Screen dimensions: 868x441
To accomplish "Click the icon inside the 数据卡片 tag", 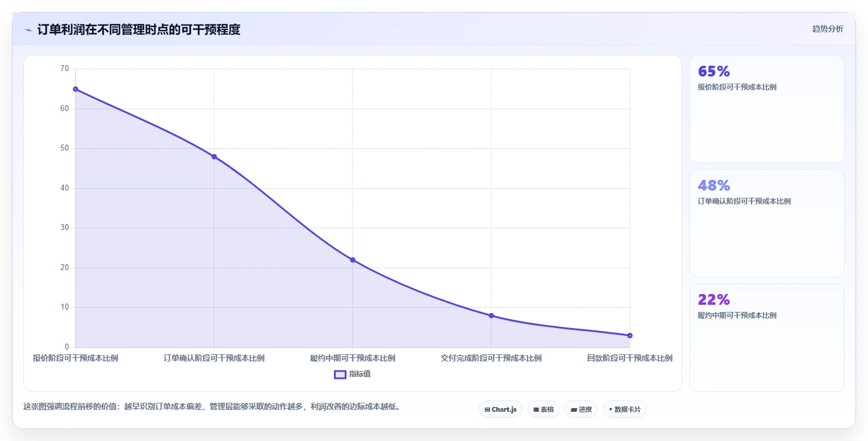I will coord(611,410).
